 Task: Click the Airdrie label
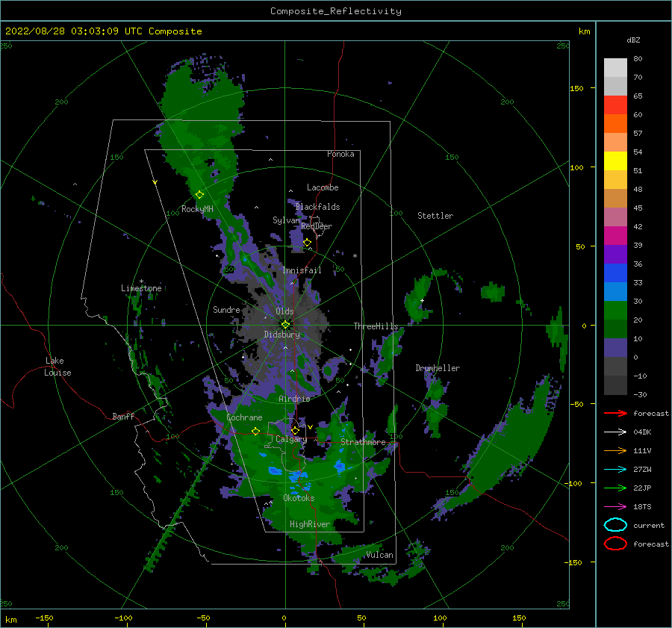click(x=294, y=399)
